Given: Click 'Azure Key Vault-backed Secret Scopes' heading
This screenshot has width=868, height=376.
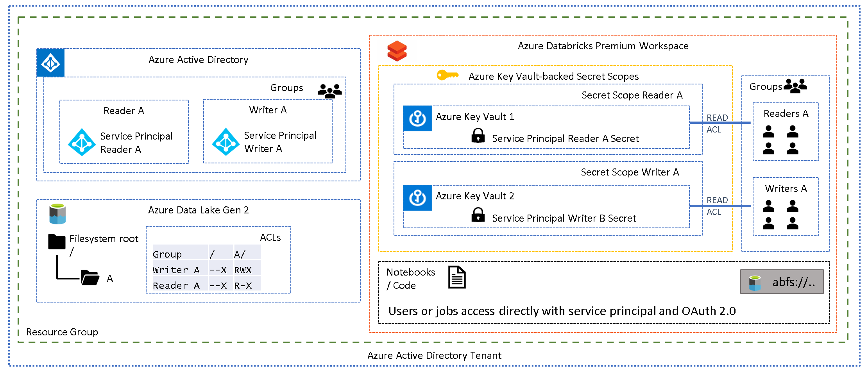Looking at the screenshot, I should [554, 76].
